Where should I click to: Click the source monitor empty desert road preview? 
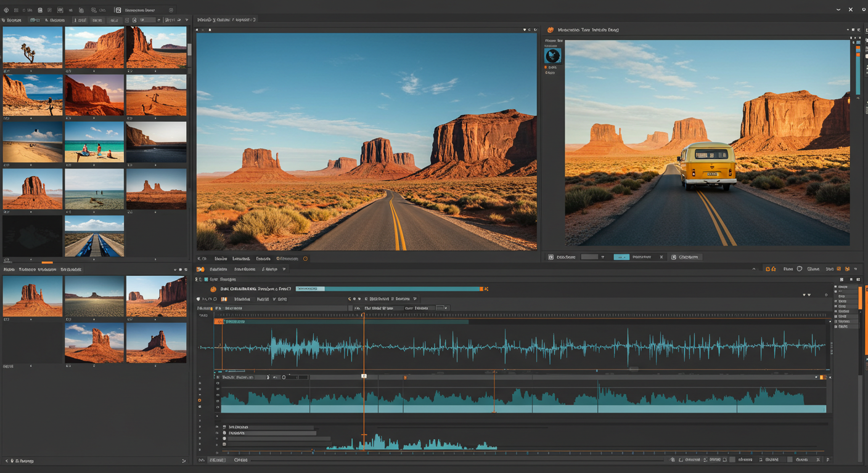(x=367, y=142)
